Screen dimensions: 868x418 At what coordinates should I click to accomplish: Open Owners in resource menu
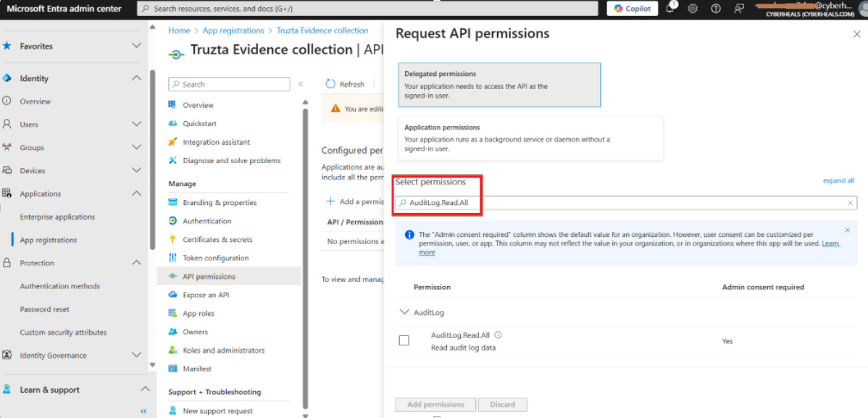tap(196, 332)
